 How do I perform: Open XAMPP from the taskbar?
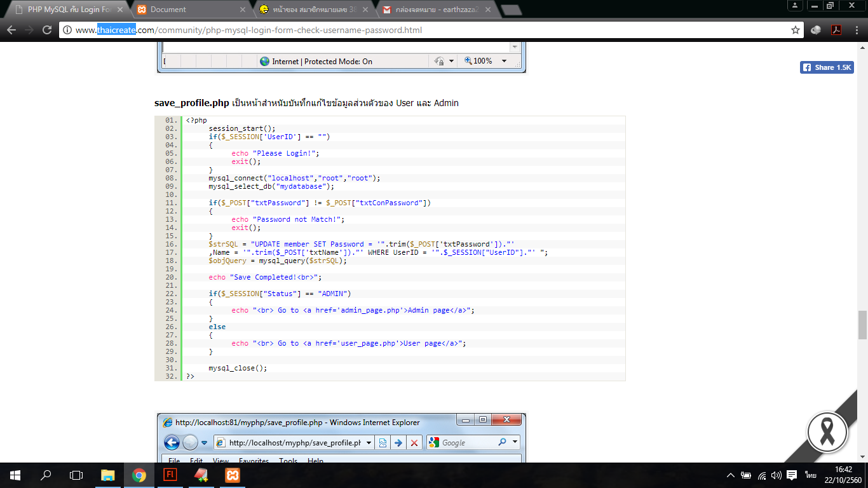tap(232, 475)
